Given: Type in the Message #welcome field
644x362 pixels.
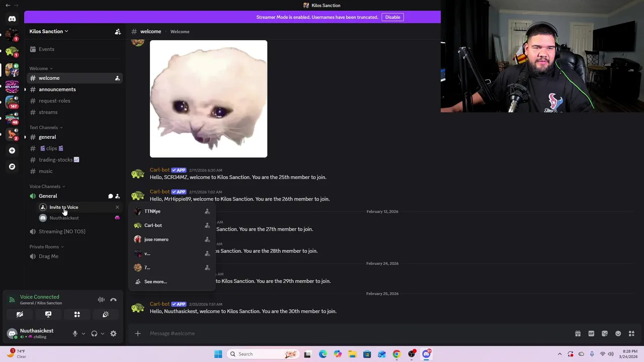Looking at the screenshot, I should coord(360,333).
